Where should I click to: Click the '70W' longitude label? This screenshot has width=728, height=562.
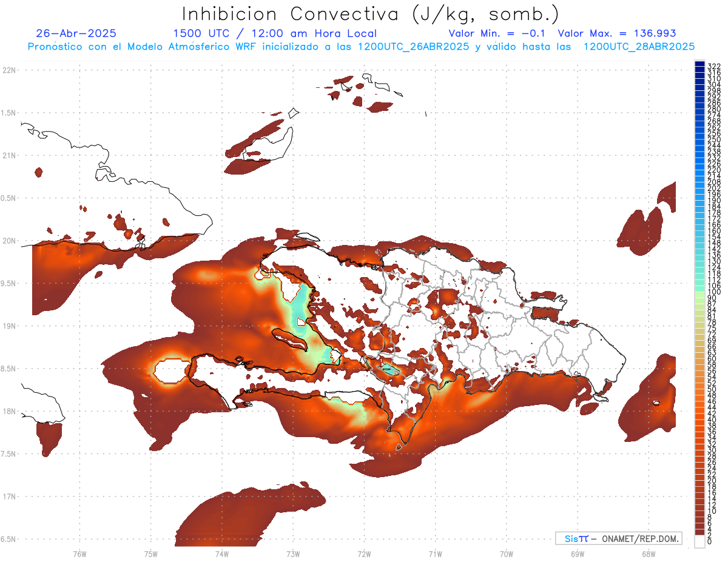(x=506, y=554)
